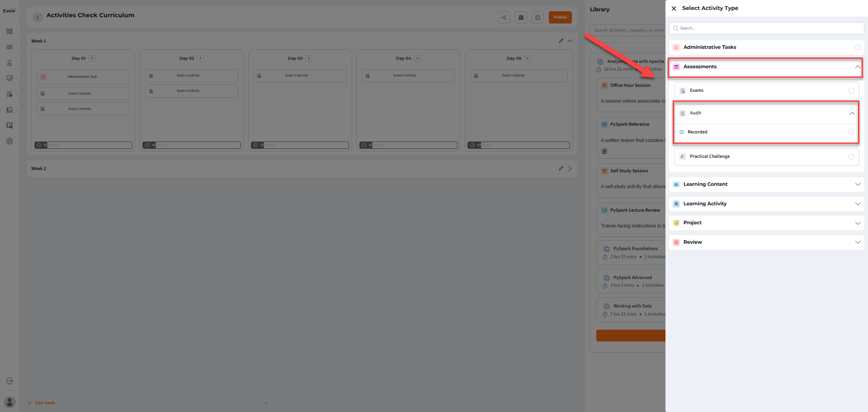Screen dimensions: 868x412
Task: Click the Learning Activity category icon
Action: click(x=676, y=204)
